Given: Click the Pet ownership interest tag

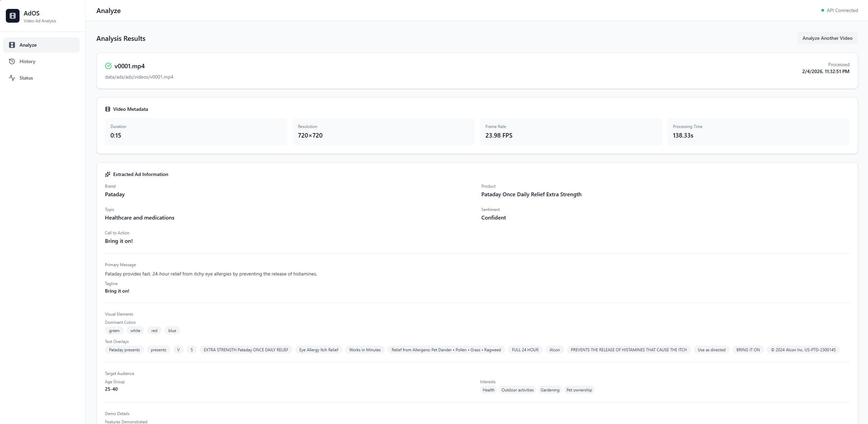Looking at the screenshot, I should coord(579,390).
